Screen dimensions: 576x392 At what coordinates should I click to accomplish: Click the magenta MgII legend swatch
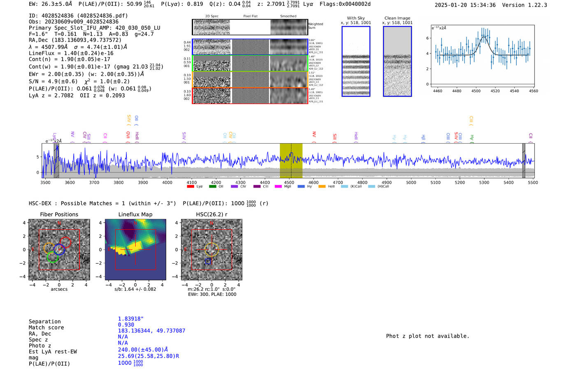[x=278, y=186]
